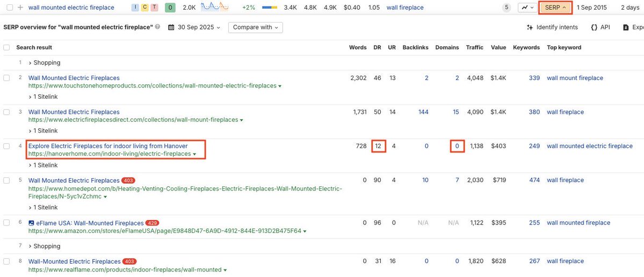Click the 15 referring domains value
Image resolution: width=644 pixels, height=277 pixels.
coord(456,112)
